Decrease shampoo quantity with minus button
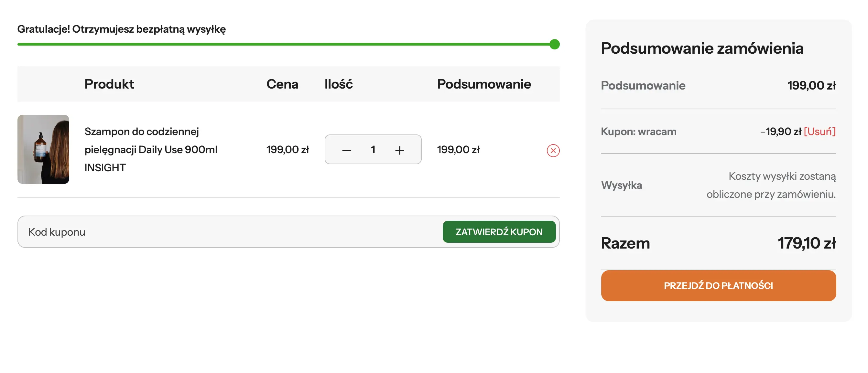Viewport: 868px width, 373px height. click(346, 150)
